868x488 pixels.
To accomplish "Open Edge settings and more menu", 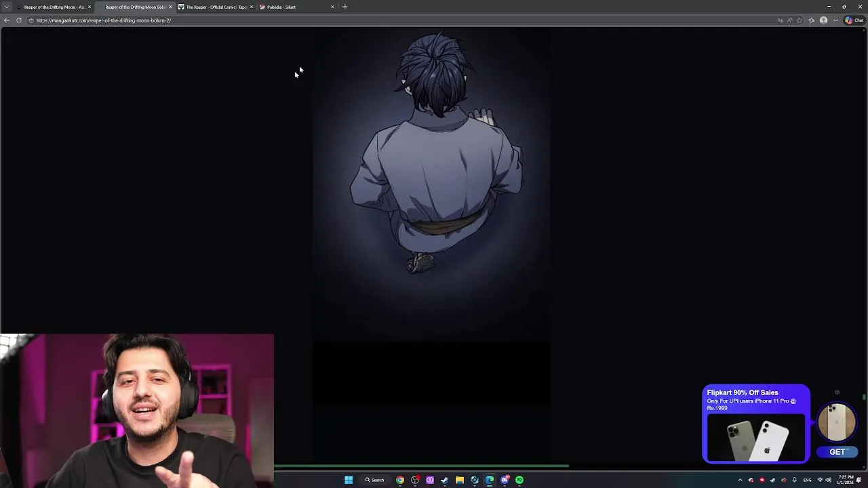I will (x=835, y=20).
